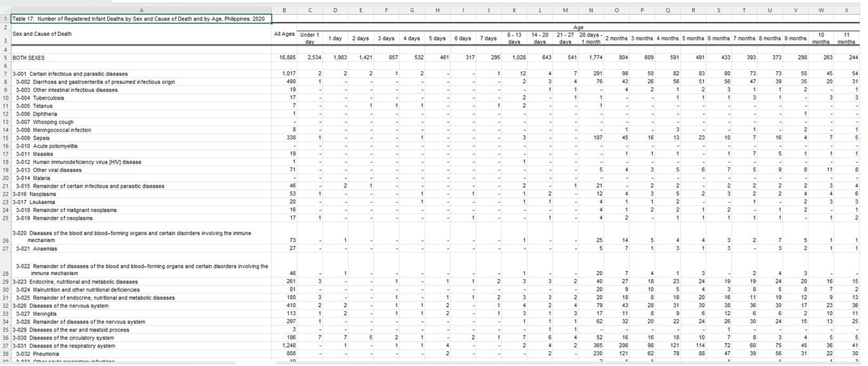Click the 2,534 value in BOTH SEXES row
Viewport: 868px width, 366px height.
tap(314, 58)
